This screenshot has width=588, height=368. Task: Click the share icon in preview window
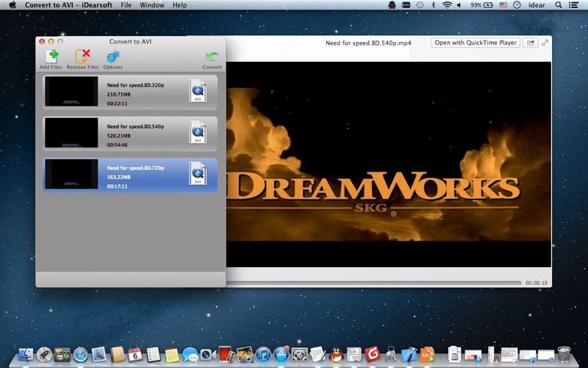pos(530,43)
